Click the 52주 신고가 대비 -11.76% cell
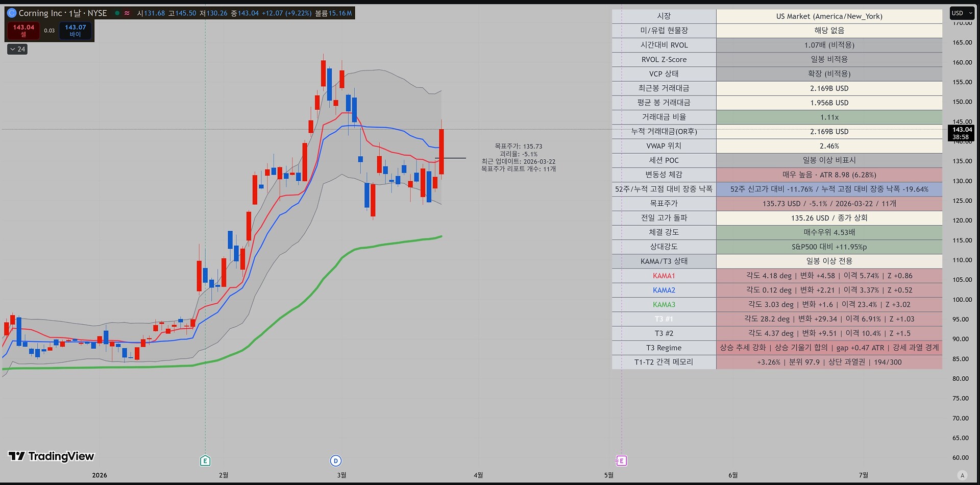 click(x=829, y=189)
